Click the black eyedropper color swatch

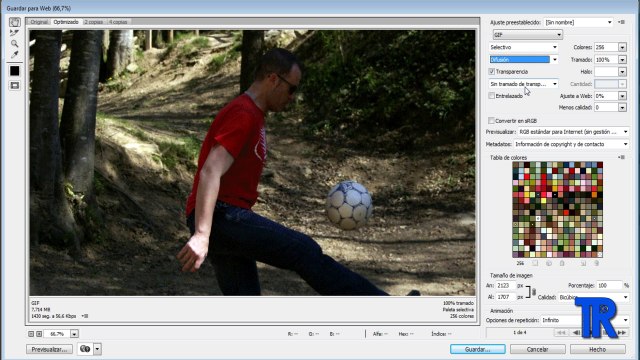[15, 71]
